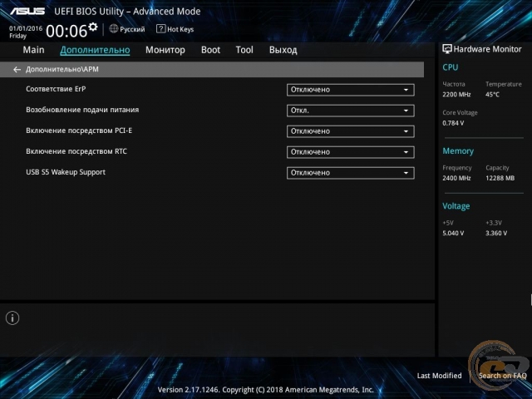Click the 12288 MB capacity value

500,178
